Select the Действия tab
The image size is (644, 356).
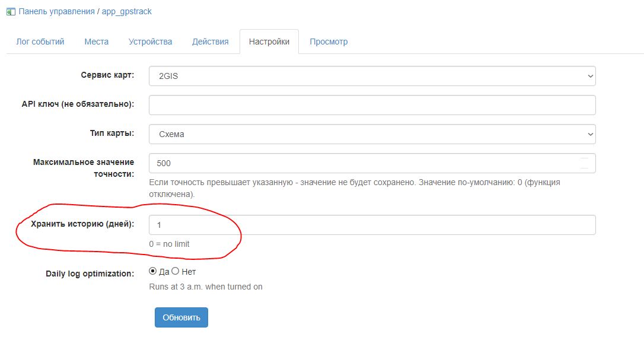click(210, 42)
